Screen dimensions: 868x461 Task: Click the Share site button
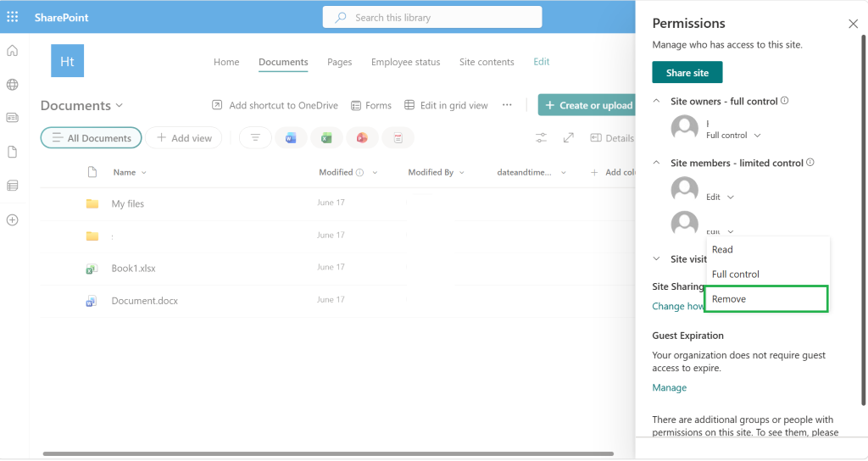(x=687, y=73)
